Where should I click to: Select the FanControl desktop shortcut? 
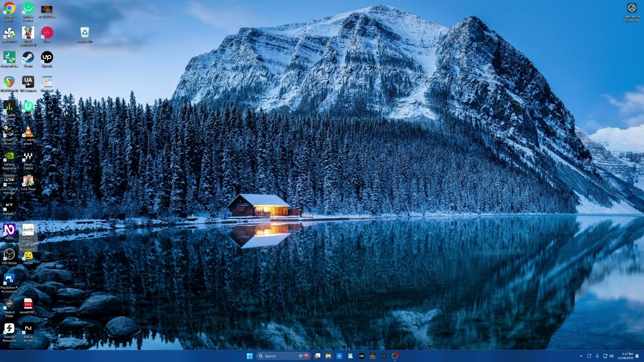(9, 35)
